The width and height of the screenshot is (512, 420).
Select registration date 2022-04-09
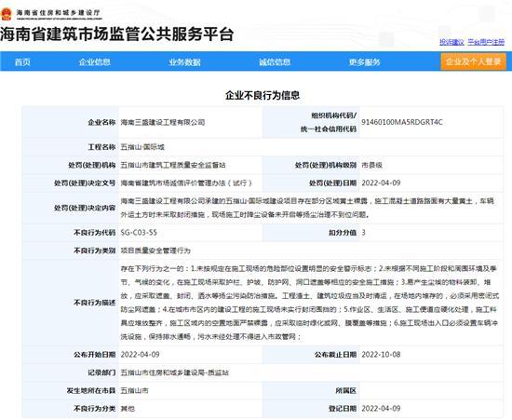381,408
